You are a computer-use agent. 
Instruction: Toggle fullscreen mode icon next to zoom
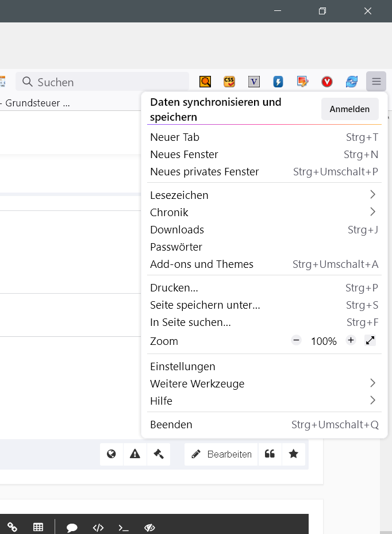coord(370,340)
